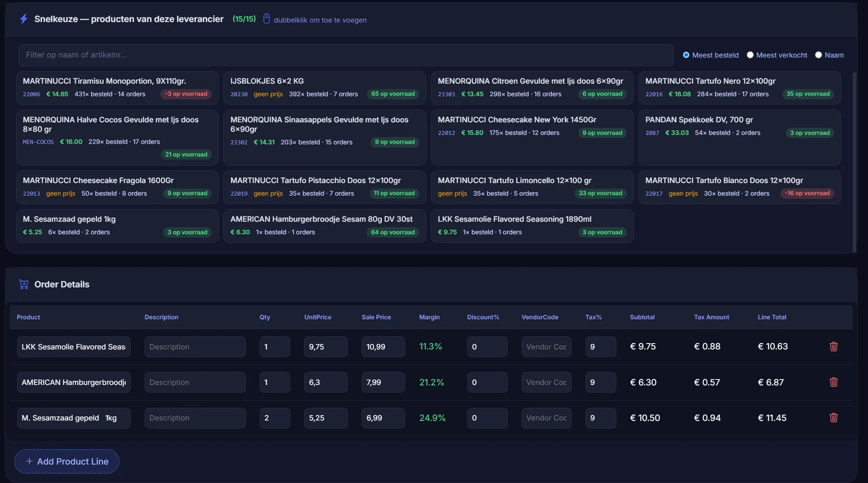The image size is (868, 483).
Task: Edit product name in M. Sesamzaad row
Action: click(74, 418)
